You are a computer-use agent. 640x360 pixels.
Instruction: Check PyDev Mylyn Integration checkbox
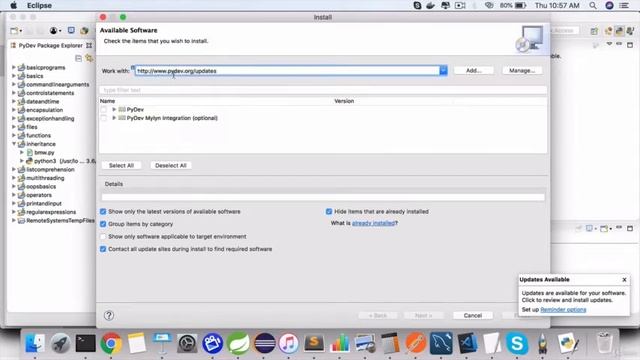coord(104,118)
